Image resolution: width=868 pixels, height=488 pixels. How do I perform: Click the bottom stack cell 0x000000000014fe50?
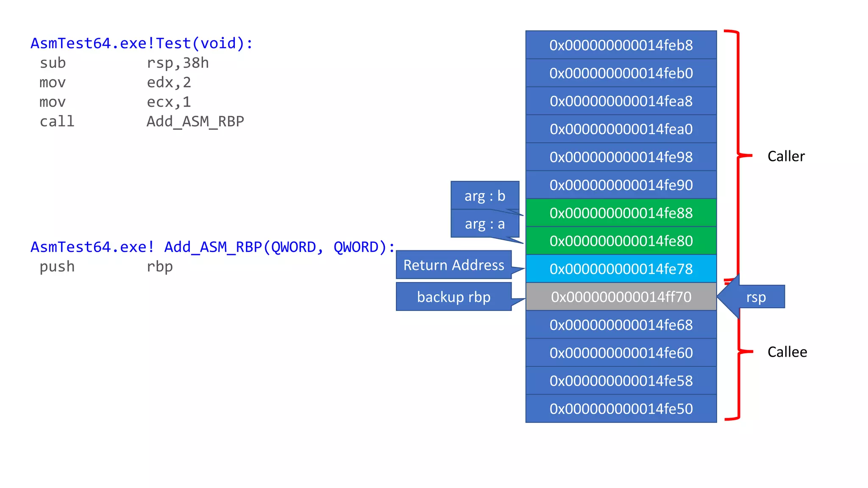pos(621,409)
